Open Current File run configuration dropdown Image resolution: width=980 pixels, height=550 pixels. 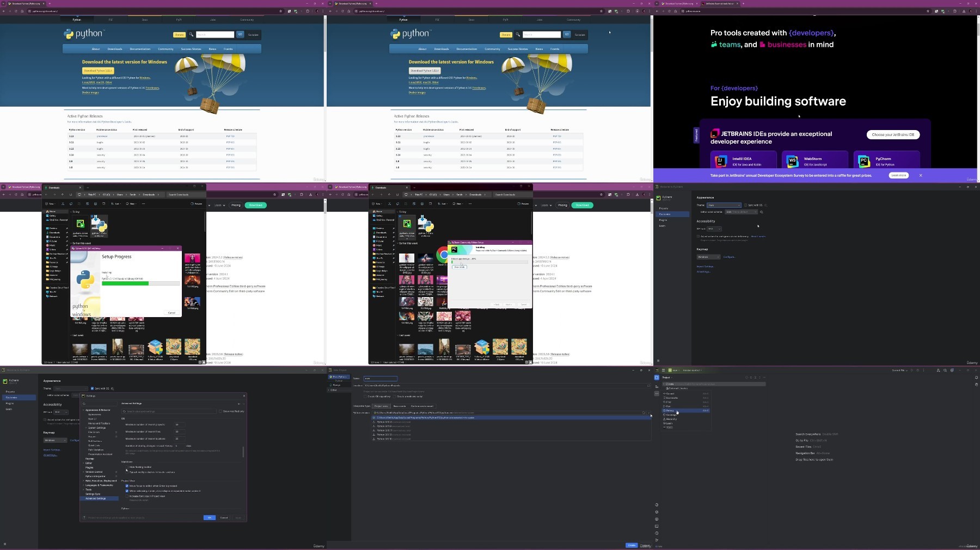coord(900,370)
